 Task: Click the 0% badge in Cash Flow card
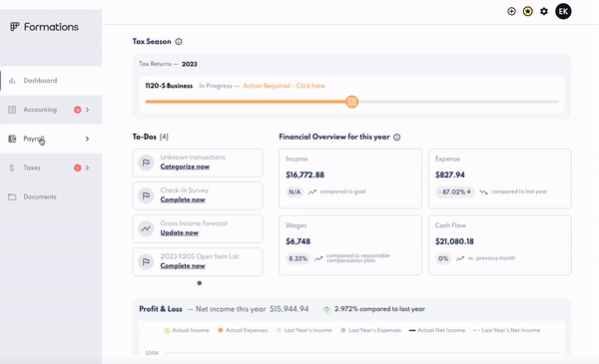(443, 258)
